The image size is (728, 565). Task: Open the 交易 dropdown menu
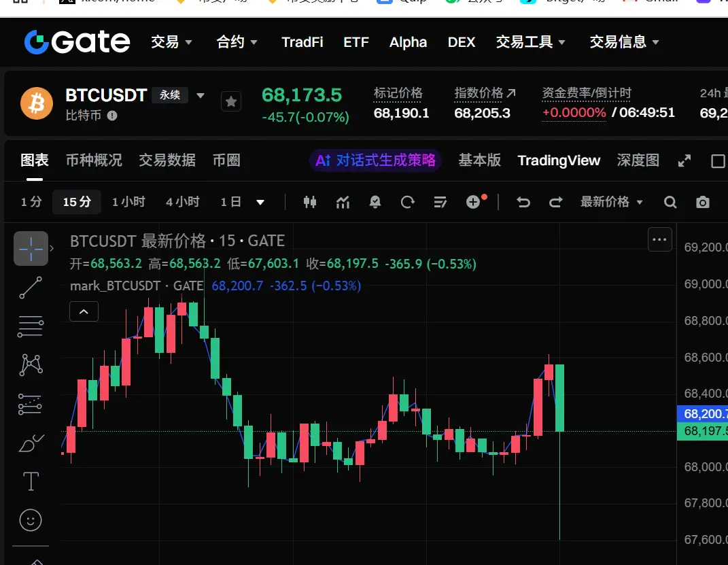pyautogui.click(x=171, y=42)
